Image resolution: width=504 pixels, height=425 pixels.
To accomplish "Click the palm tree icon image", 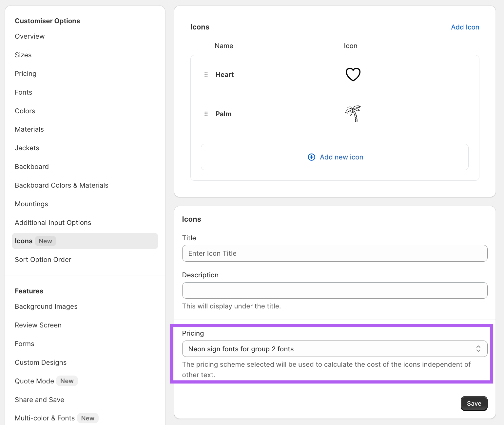I will tap(353, 114).
